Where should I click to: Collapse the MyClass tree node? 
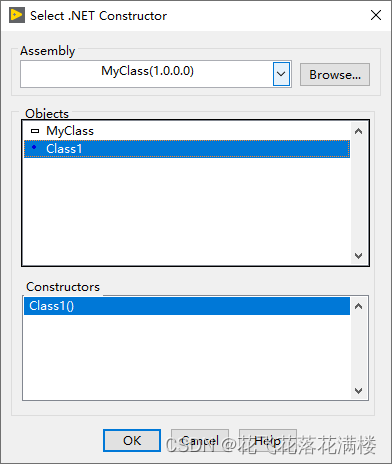pos(35,131)
